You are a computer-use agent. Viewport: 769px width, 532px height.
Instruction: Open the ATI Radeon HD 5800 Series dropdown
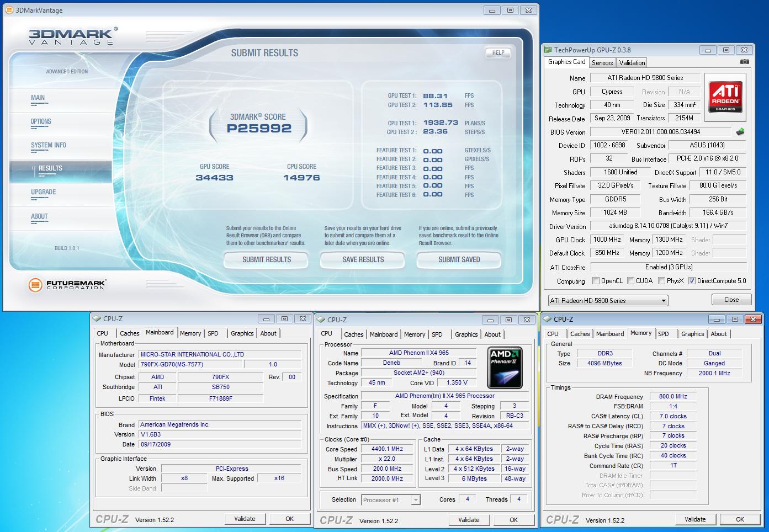point(608,301)
